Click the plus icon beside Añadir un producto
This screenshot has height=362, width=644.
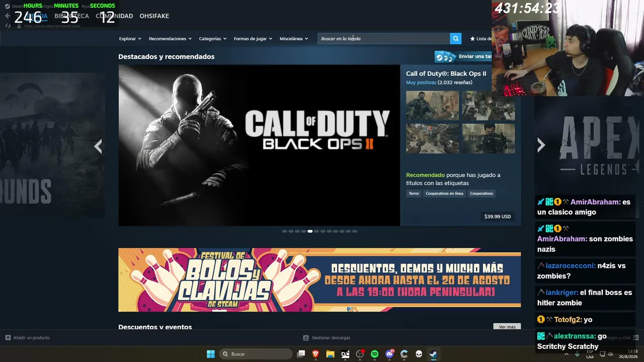click(8, 338)
